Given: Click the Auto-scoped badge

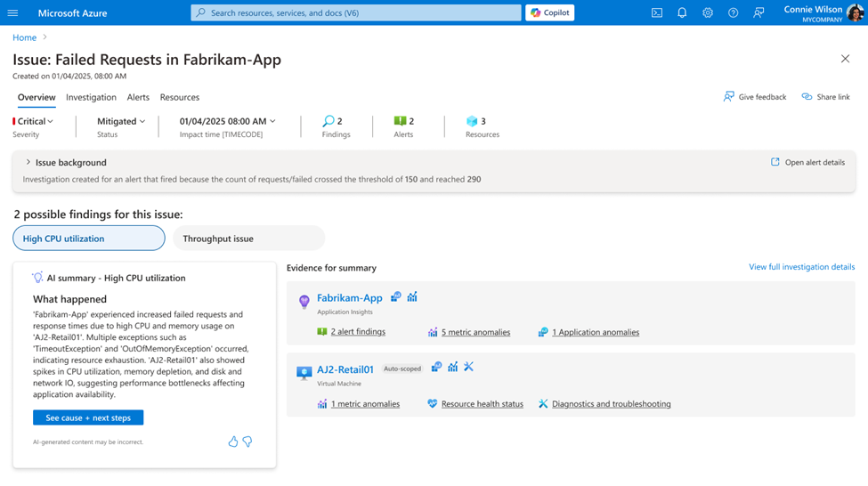Looking at the screenshot, I should 402,369.
